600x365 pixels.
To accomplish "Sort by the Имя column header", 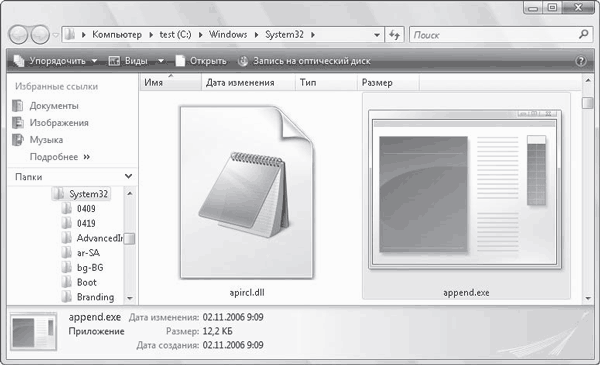I will pos(170,82).
